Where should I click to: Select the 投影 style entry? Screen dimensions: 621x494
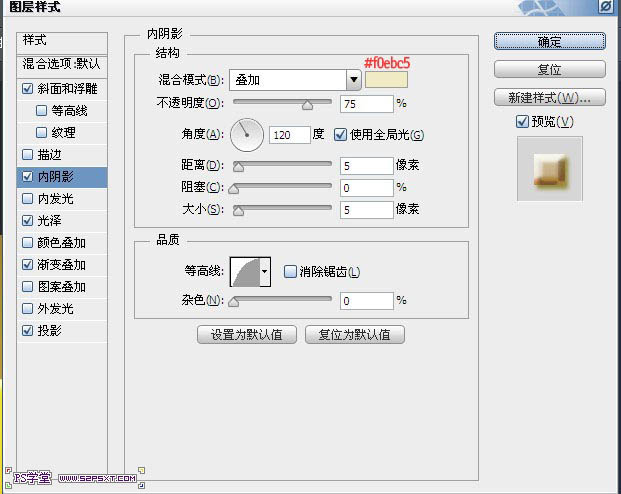pyautogui.click(x=49, y=331)
